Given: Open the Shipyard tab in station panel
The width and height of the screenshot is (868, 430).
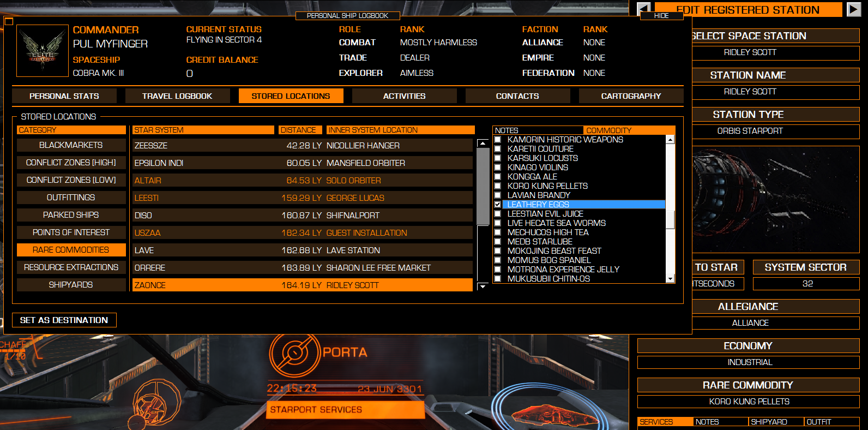Looking at the screenshot, I should click(776, 422).
